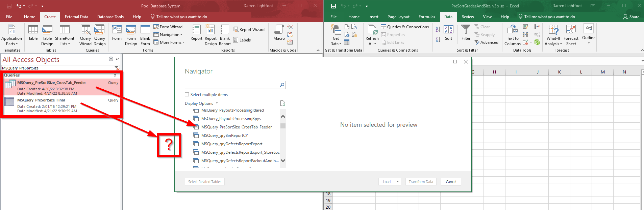Click Report icon in Access ribbon
The width and height of the screenshot is (644, 210).
pos(196,33)
